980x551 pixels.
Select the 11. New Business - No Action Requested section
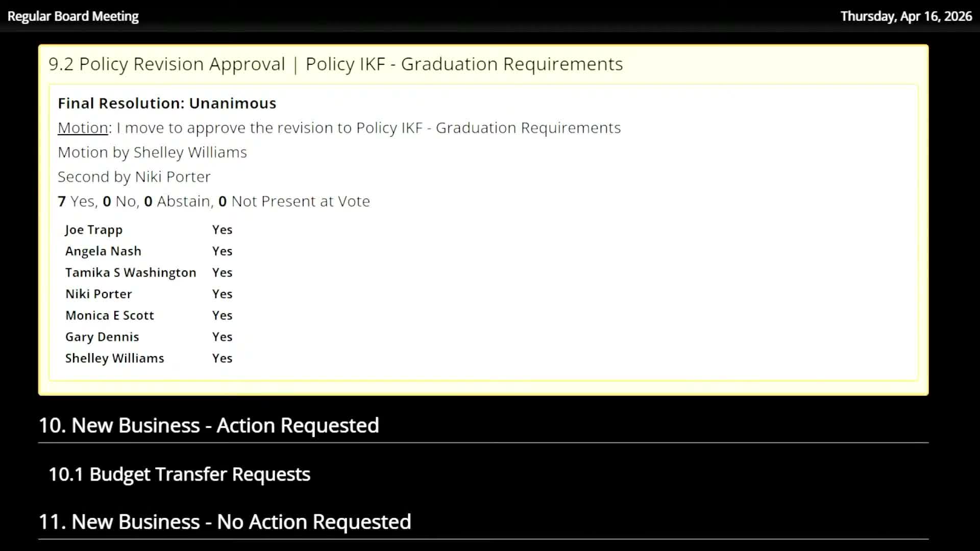coord(225,522)
